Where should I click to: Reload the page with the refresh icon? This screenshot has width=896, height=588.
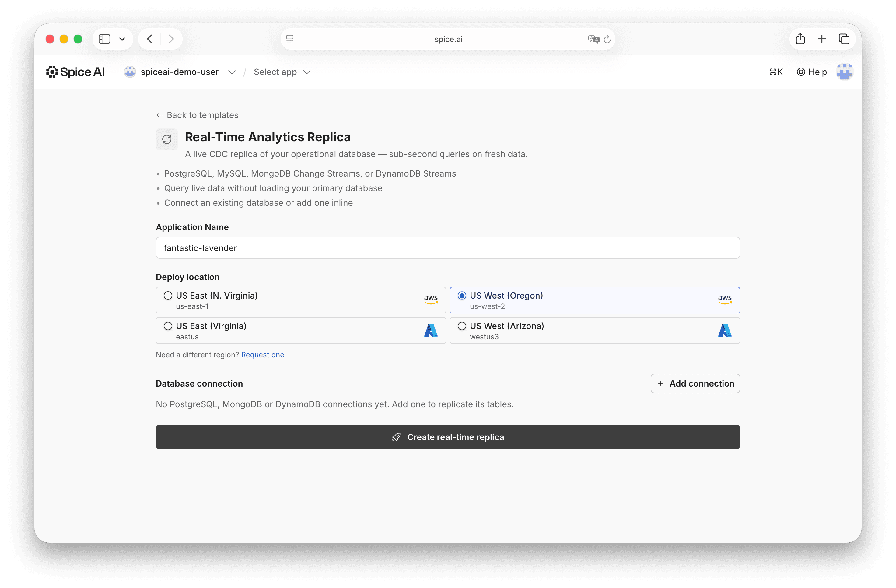[607, 39]
